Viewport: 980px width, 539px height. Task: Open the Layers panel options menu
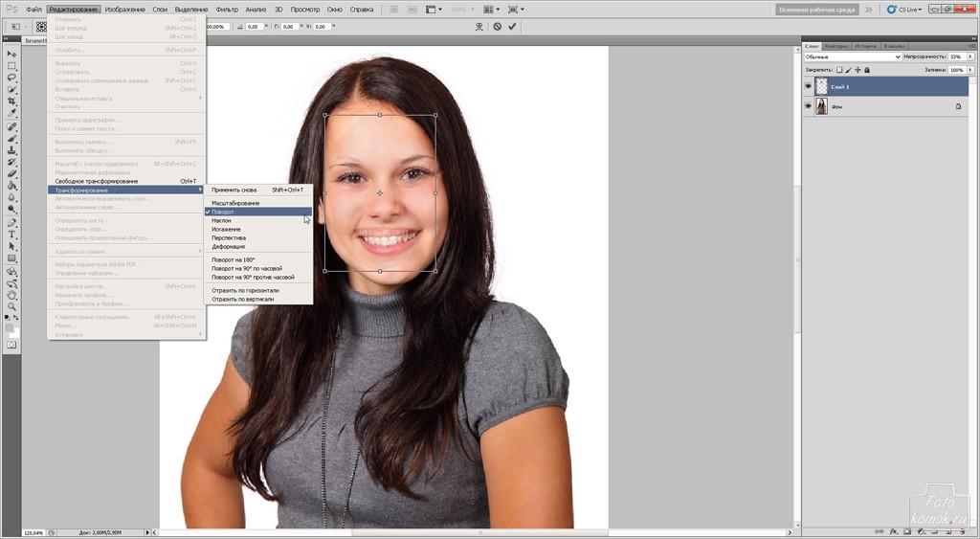click(971, 46)
